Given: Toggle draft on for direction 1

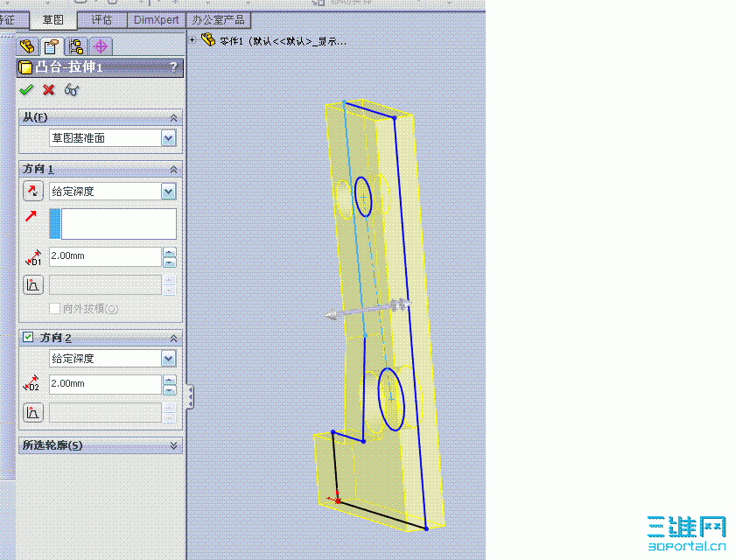Looking at the screenshot, I should [33, 285].
